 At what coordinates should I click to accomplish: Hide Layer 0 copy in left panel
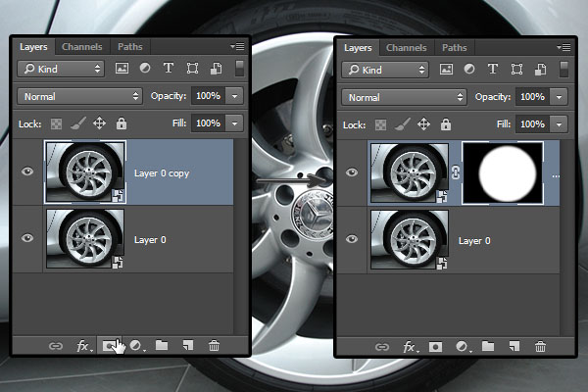pyautogui.click(x=27, y=171)
